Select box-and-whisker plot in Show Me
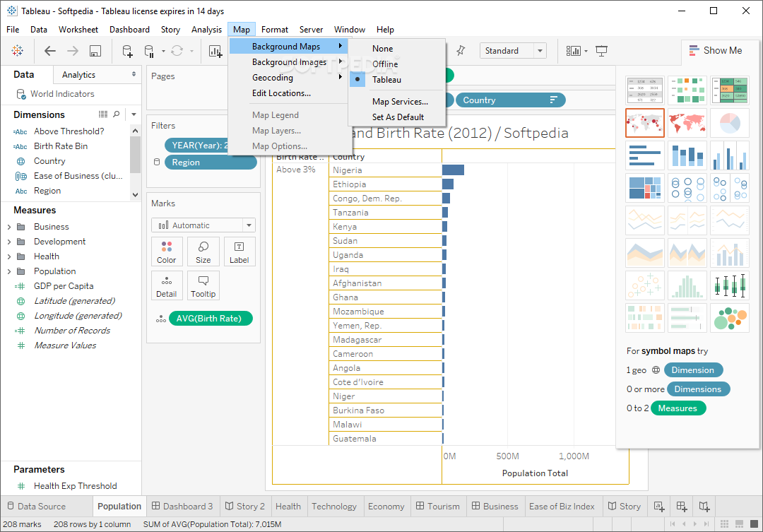The width and height of the screenshot is (763, 532). pos(729,285)
